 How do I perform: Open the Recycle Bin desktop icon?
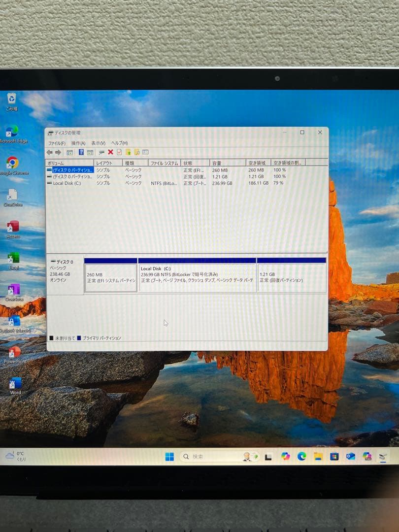[12, 100]
